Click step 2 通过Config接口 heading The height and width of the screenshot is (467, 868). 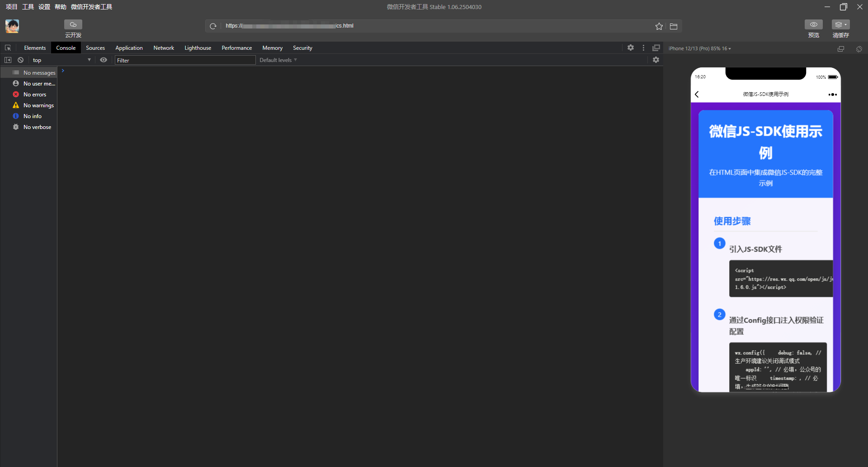pos(776,326)
